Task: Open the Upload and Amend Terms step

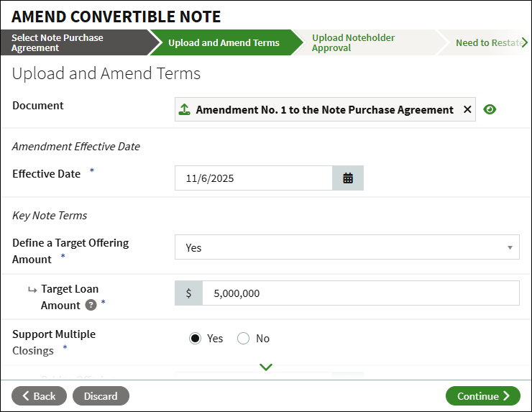Action: click(x=224, y=42)
